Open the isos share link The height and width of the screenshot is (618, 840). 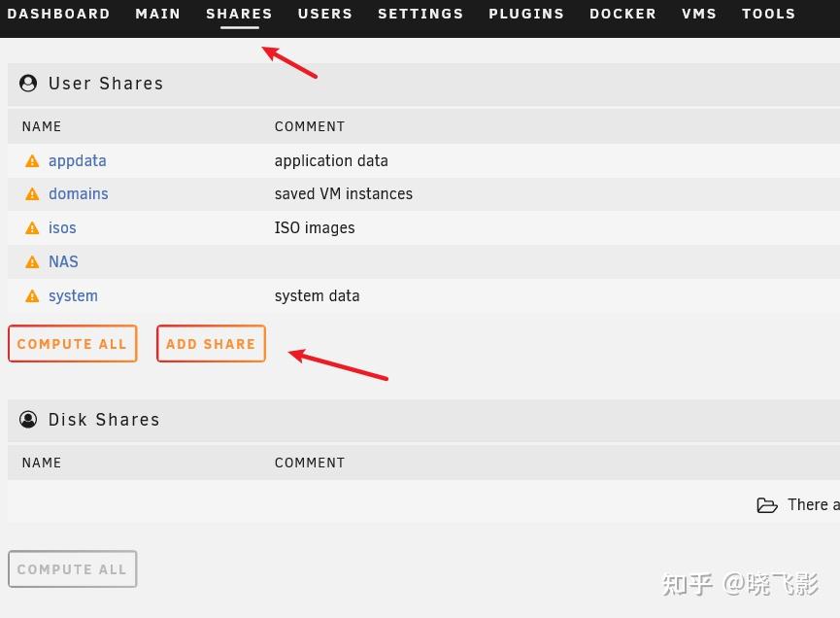(x=62, y=227)
